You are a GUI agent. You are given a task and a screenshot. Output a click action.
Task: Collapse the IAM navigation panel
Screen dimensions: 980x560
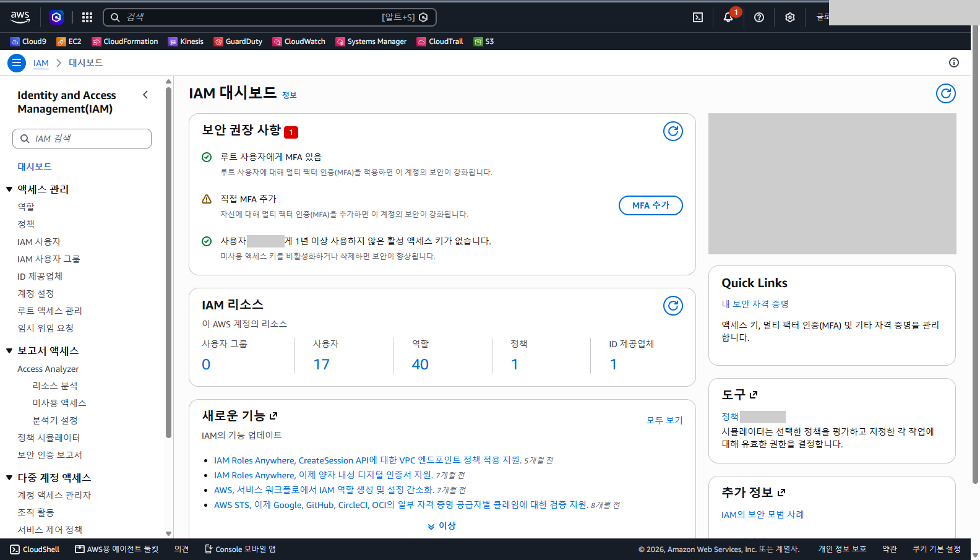(145, 95)
